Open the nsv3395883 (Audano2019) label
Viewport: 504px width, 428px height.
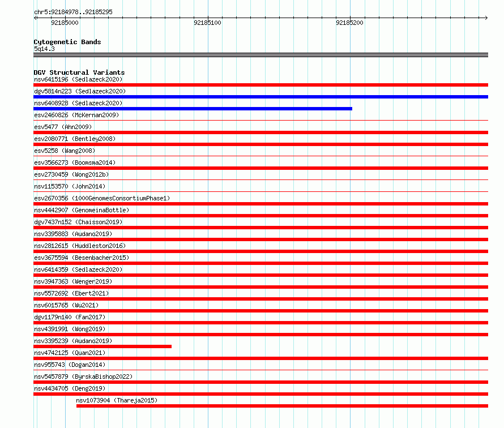(73, 234)
